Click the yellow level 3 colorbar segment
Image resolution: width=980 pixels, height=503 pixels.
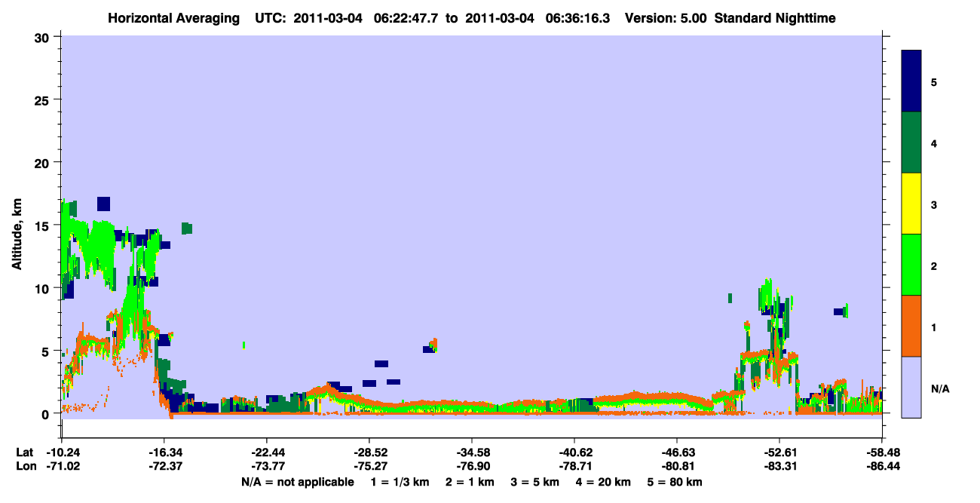coord(911,204)
